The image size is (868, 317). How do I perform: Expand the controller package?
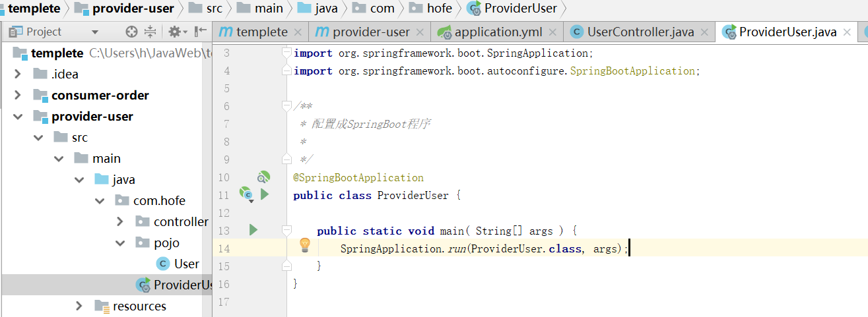click(x=120, y=221)
